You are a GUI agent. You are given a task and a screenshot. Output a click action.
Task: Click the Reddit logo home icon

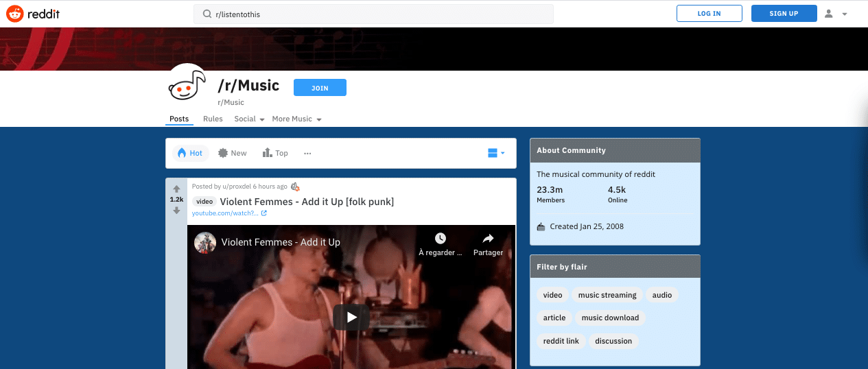[x=15, y=13]
